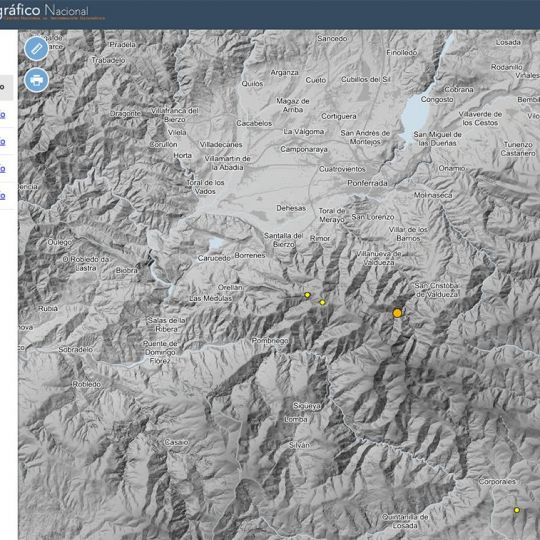This screenshot has height=540, width=540.
Task: Click the Oulego map label
Action: coord(60,242)
